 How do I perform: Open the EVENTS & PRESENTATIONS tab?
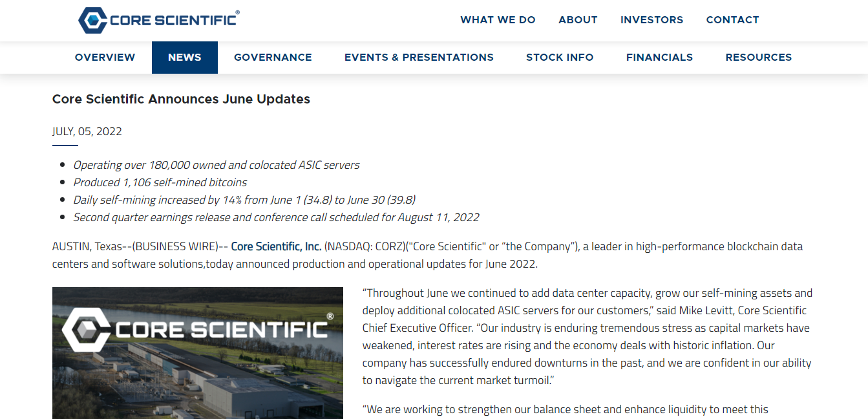(419, 58)
